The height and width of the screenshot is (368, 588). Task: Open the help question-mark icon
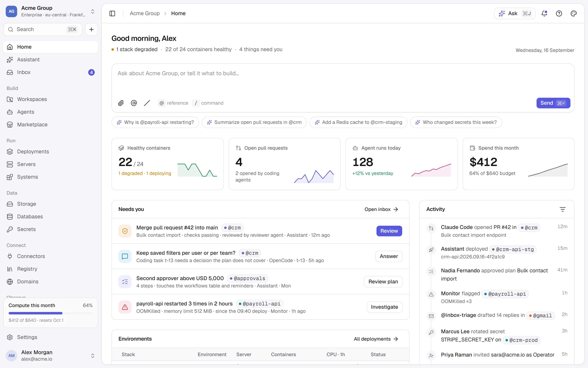pyautogui.click(x=559, y=13)
